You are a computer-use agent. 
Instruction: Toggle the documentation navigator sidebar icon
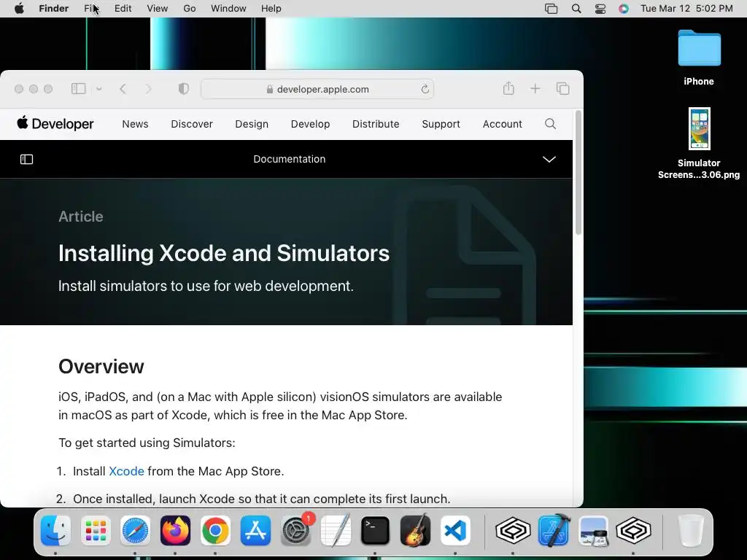[x=27, y=159]
